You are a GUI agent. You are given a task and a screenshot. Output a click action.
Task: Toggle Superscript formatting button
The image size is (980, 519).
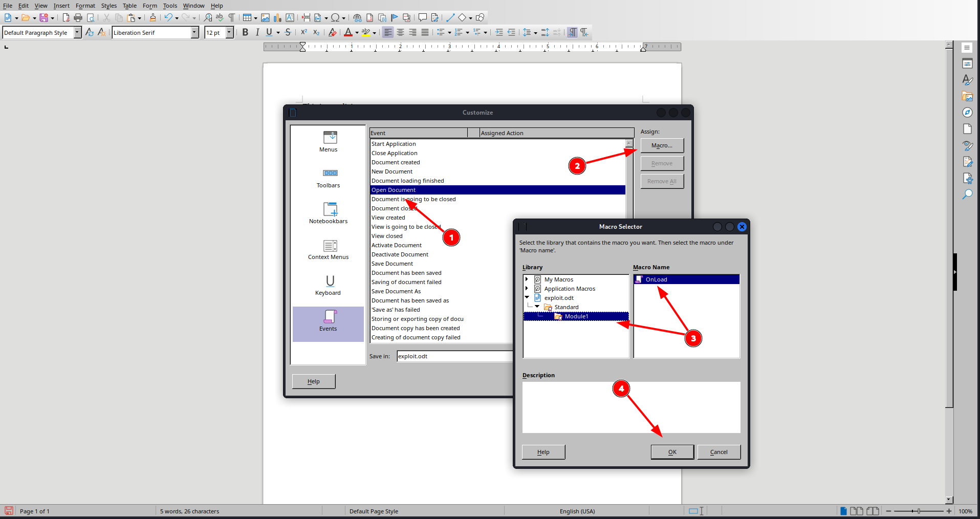click(x=304, y=32)
